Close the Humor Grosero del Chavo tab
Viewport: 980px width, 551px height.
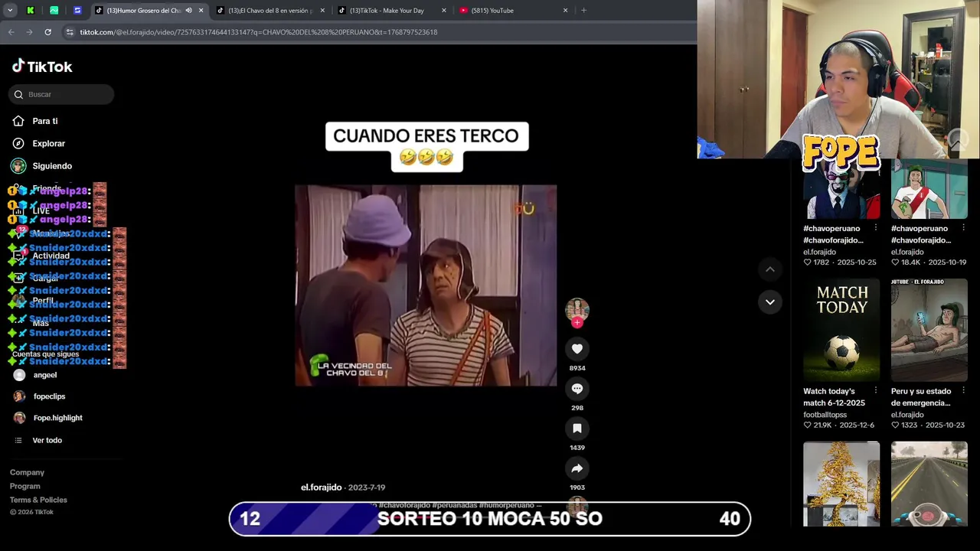[x=201, y=11]
